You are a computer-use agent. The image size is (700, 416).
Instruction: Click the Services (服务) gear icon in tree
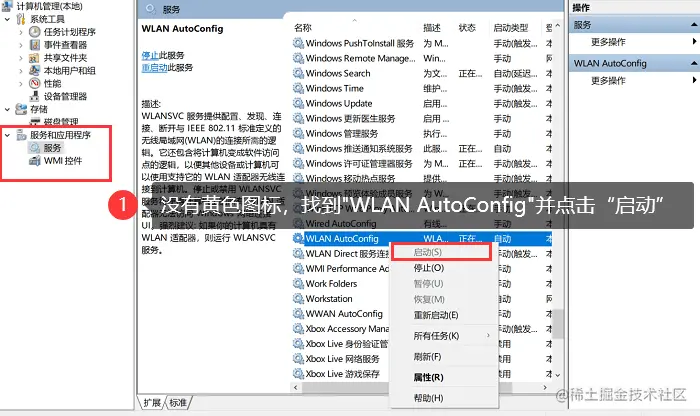pyautogui.click(x=34, y=148)
